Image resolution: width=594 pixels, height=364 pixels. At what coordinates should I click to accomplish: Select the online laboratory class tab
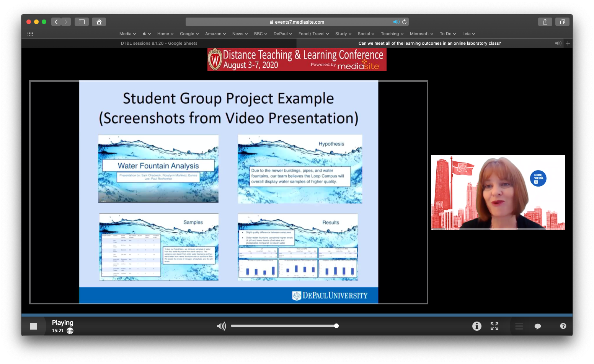429,43
